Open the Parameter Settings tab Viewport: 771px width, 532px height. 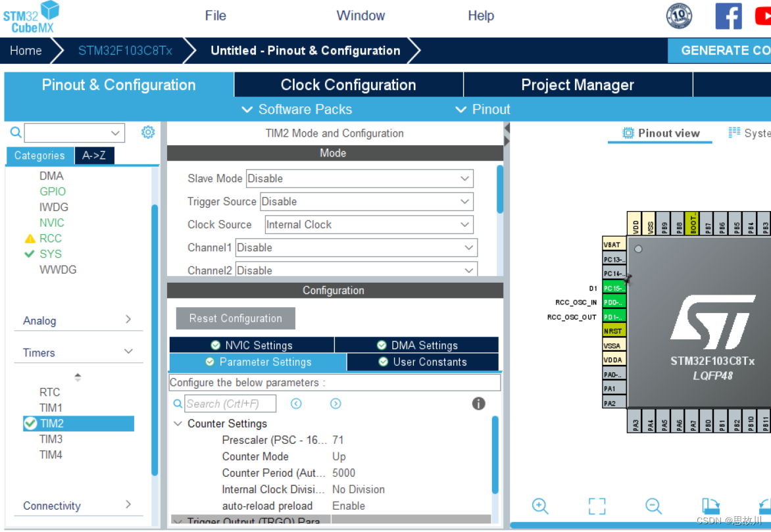tap(258, 362)
